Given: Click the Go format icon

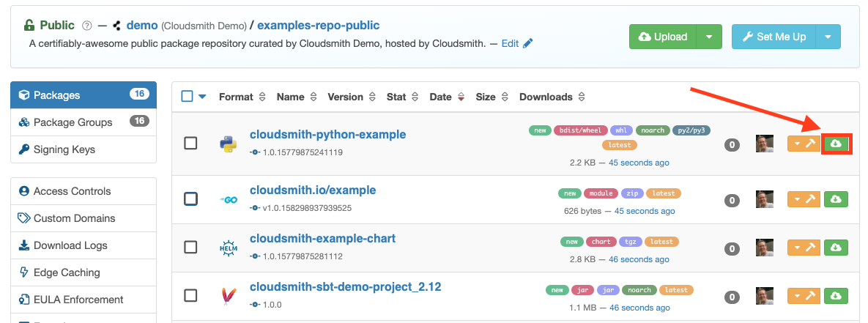Looking at the screenshot, I should pyautogui.click(x=228, y=199).
